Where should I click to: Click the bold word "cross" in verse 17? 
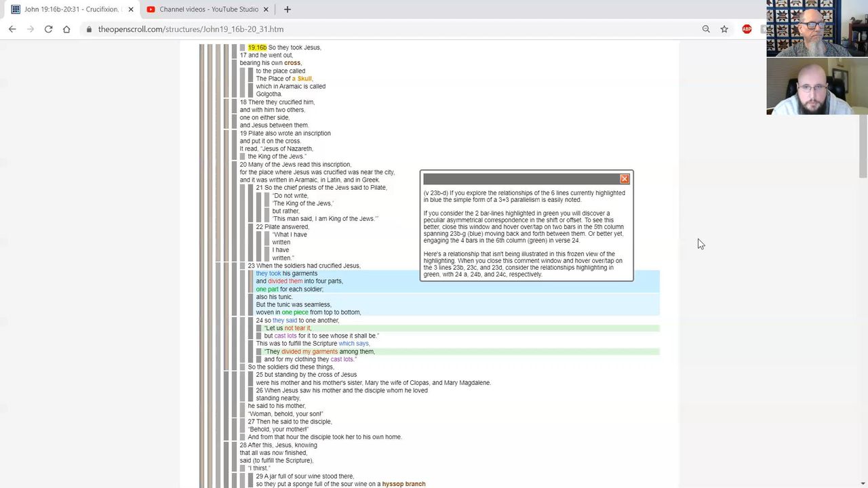(292, 63)
